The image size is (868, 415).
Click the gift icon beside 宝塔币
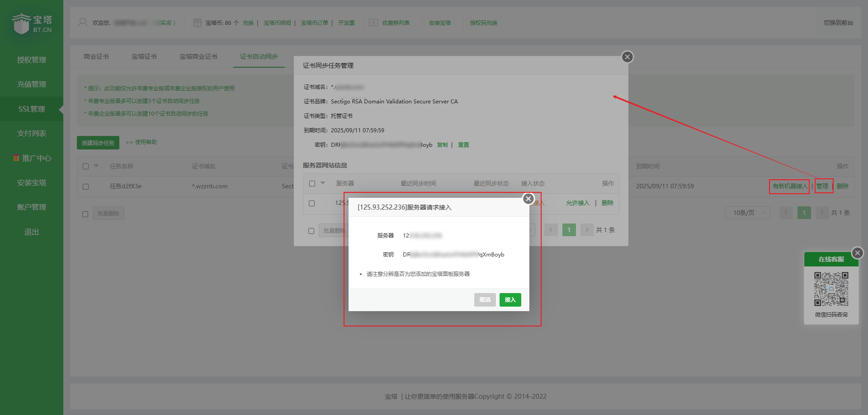pos(197,23)
